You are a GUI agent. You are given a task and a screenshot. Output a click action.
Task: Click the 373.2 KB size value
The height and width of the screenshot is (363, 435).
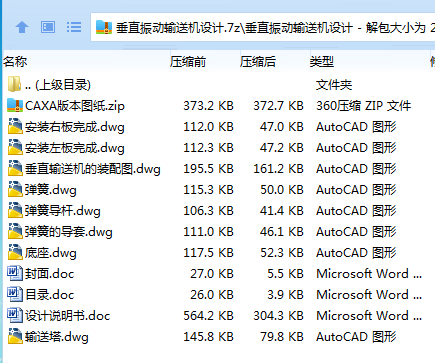point(208,106)
